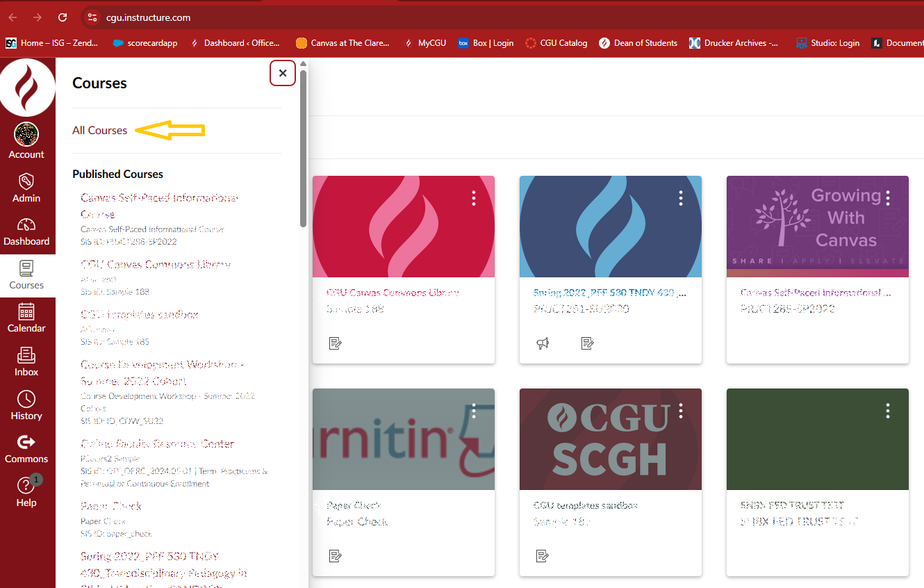Close the Courses tray

pyautogui.click(x=283, y=73)
